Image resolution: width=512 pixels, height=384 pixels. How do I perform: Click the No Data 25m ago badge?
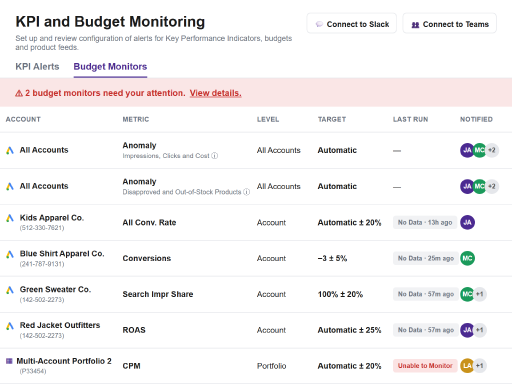pyautogui.click(x=426, y=258)
